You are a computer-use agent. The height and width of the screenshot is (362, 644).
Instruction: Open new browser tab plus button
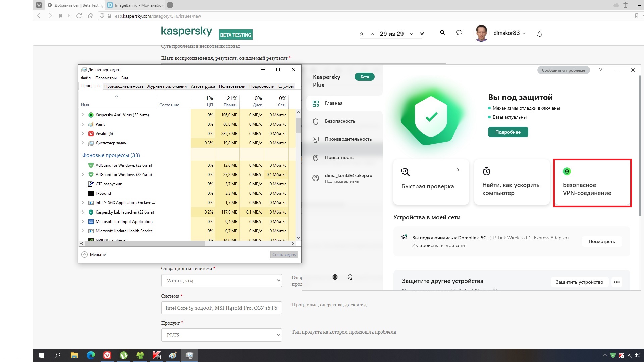coord(170,5)
